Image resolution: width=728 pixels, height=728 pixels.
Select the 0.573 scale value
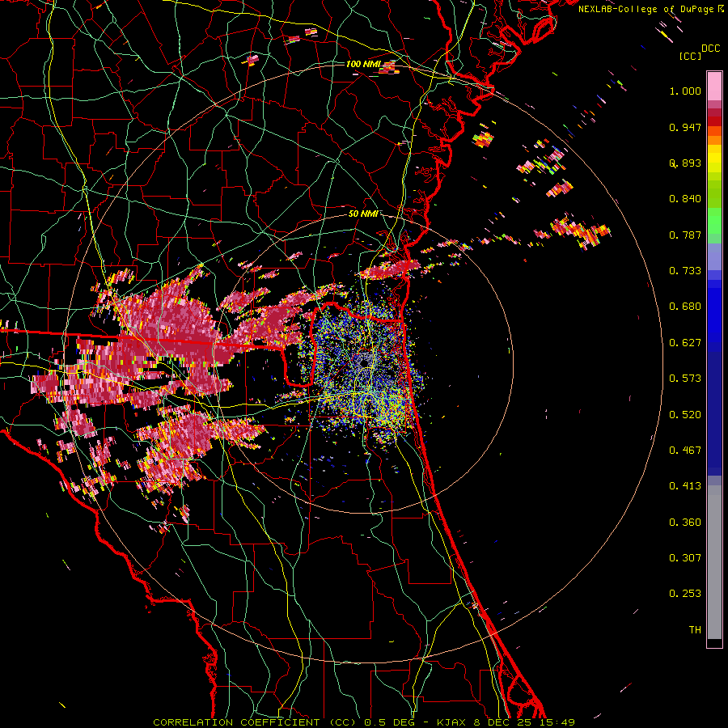coord(685,379)
